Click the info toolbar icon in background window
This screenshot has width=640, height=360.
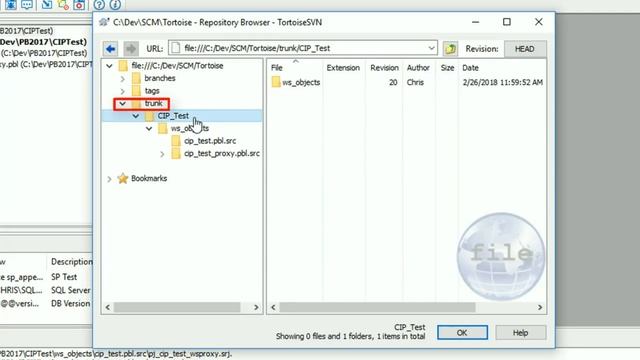115,4
